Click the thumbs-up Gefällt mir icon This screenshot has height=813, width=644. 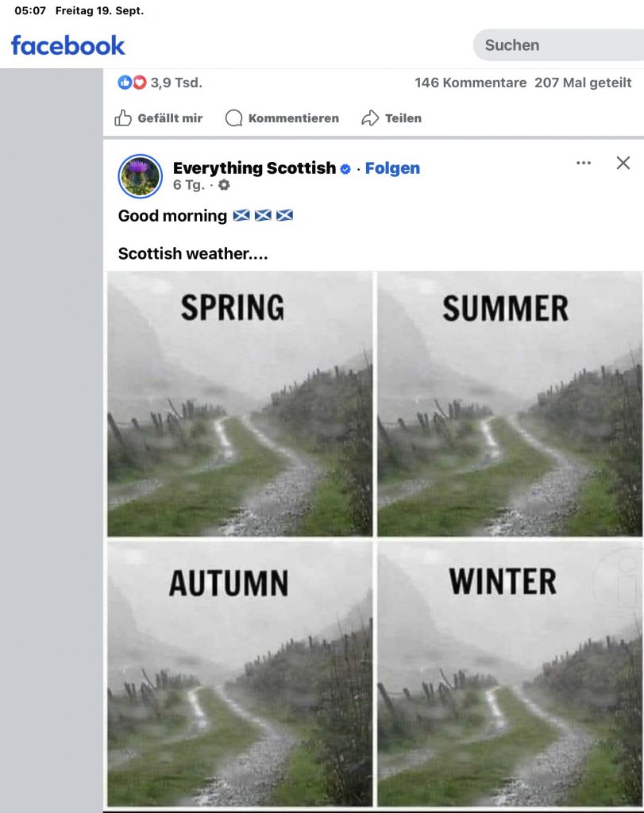click(123, 118)
